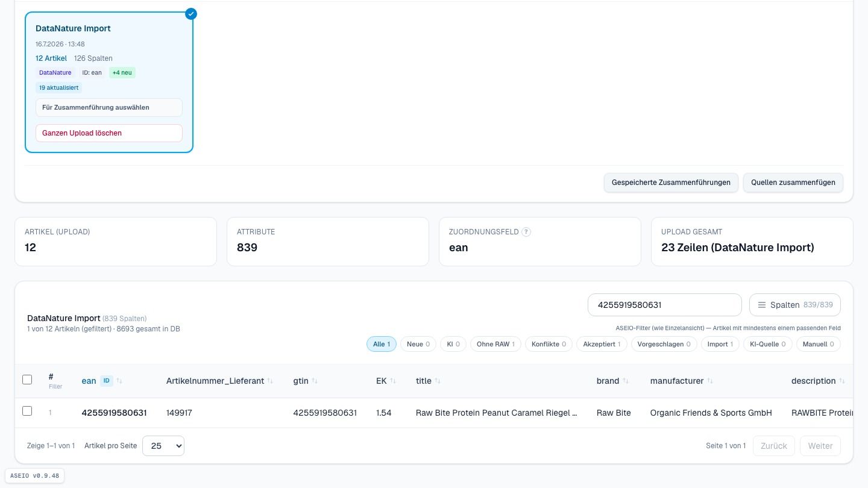Open the help icon beside ZUORDNUNGSFELD
The height and width of the screenshot is (488, 868).
coord(526,232)
